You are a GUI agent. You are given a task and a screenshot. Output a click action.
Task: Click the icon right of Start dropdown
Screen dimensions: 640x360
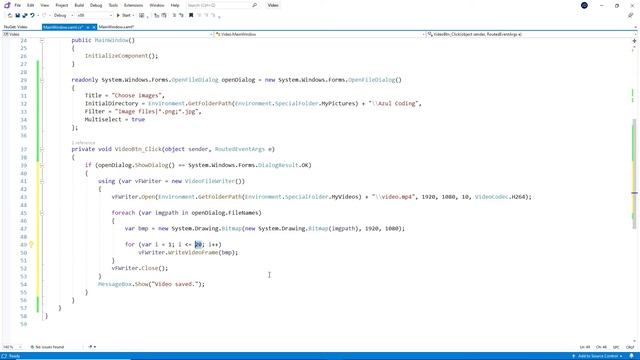[142, 16]
